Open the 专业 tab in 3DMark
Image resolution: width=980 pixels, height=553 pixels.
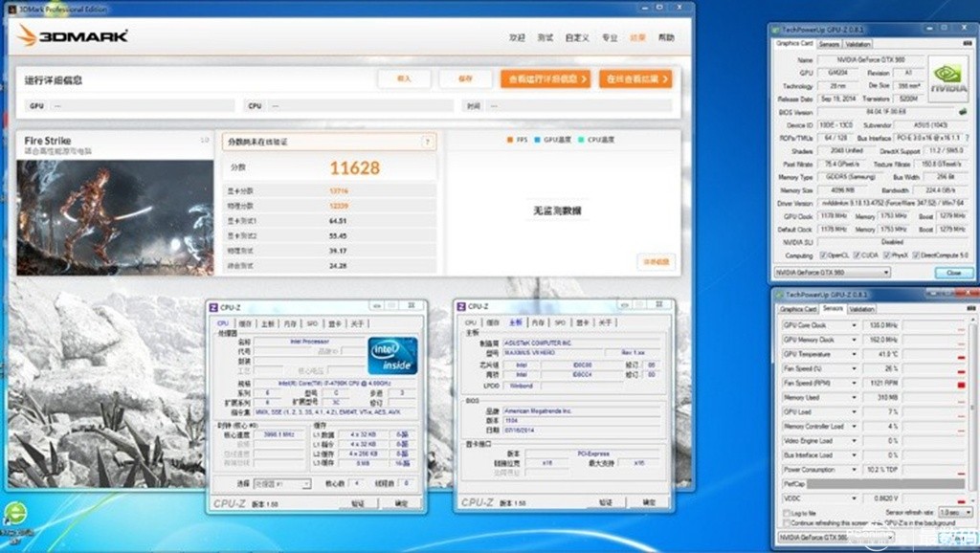[610, 37]
